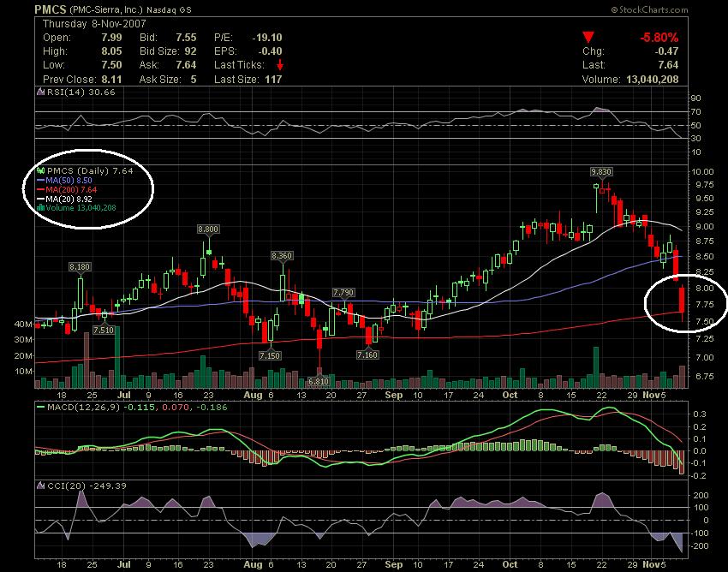
Task: Click the blue MA(50) 8.50 legend entry
Action: point(69,180)
